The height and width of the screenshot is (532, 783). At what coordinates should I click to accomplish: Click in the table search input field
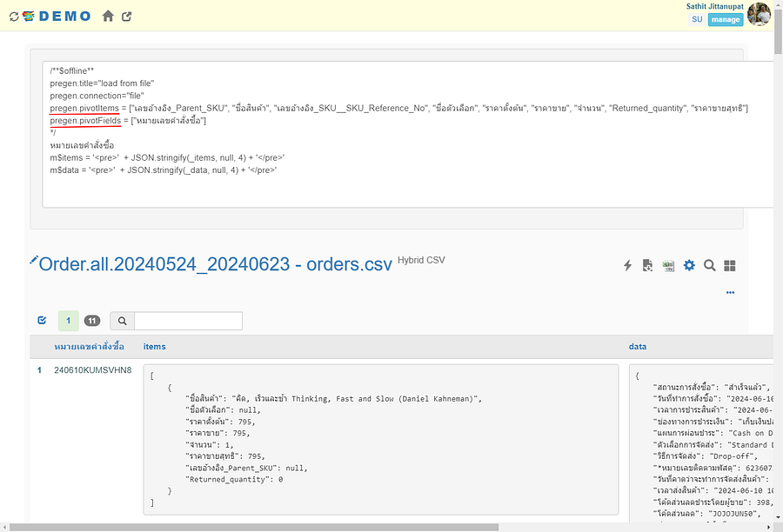(x=188, y=321)
